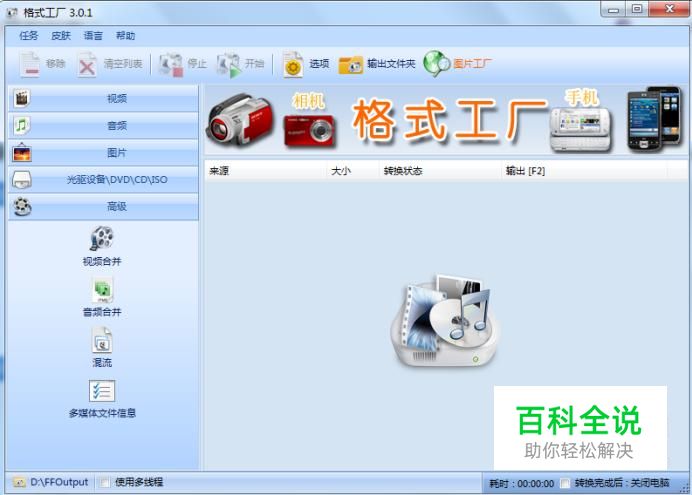Click the 清空列表 clear list icon

pyautogui.click(x=86, y=64)
